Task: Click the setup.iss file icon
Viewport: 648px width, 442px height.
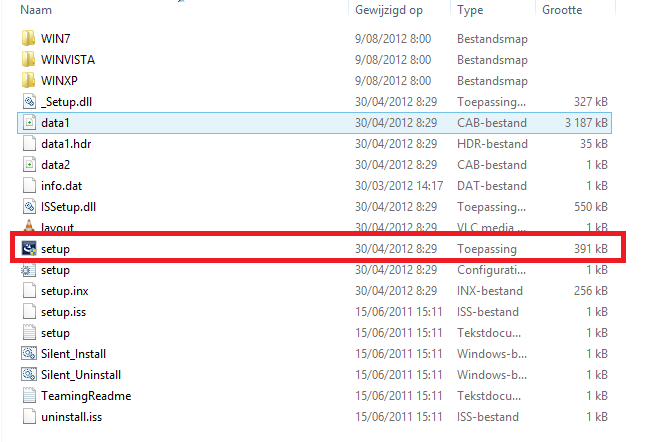Action: point(29,312)
